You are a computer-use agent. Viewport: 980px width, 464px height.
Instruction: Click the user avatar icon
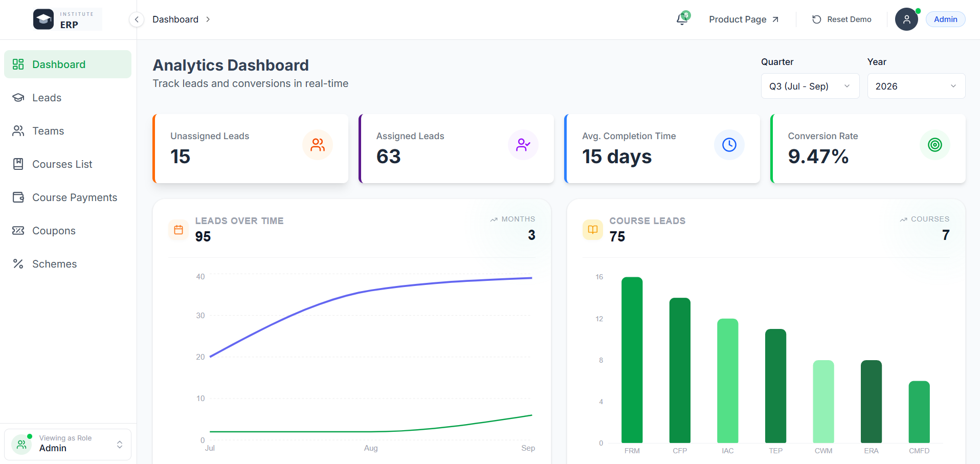click(x=906, y=19)
